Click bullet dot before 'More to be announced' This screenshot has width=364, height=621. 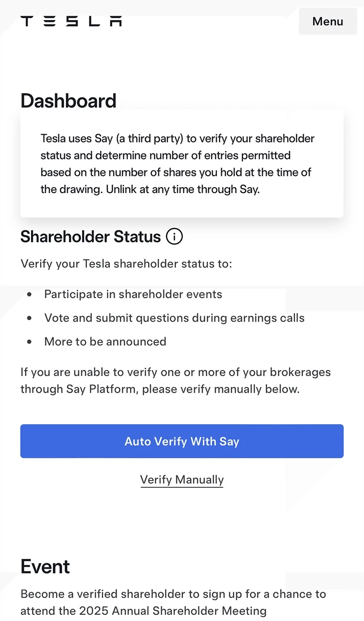tap(30, 342)
